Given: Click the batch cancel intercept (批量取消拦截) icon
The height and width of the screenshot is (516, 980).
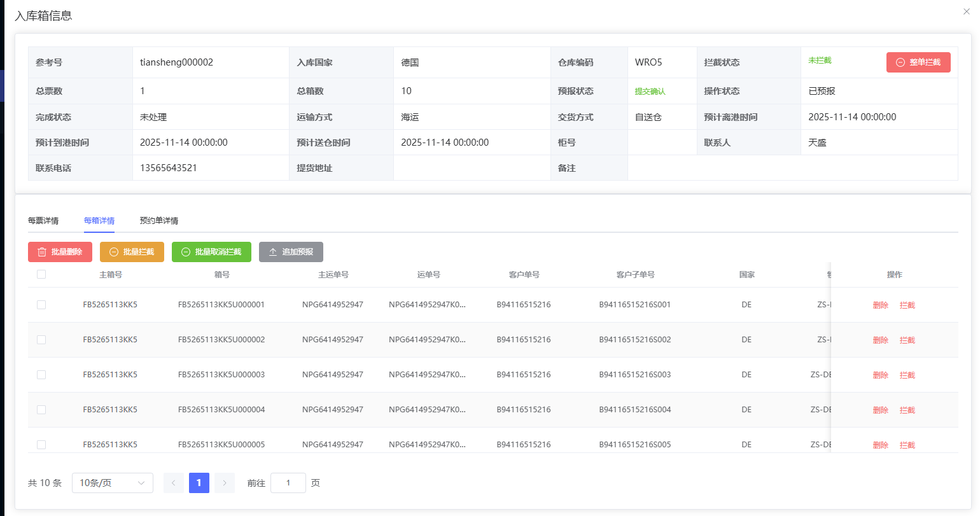Looking at the screenshot, I should (x=186, y=252).
